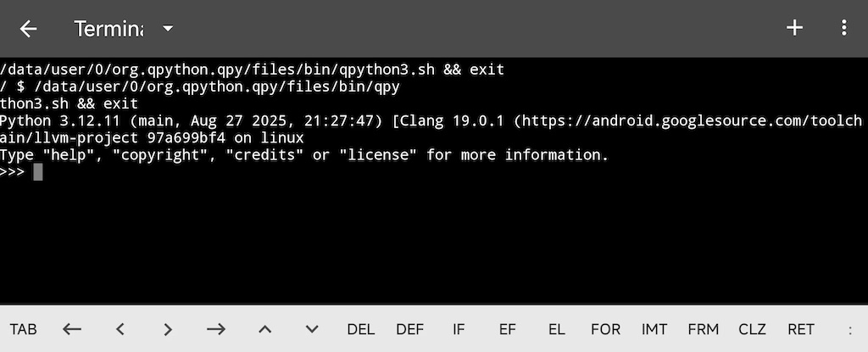Insert IMT keyword shortcut
This screenshot has width=868, height=352.
point(654,329)
